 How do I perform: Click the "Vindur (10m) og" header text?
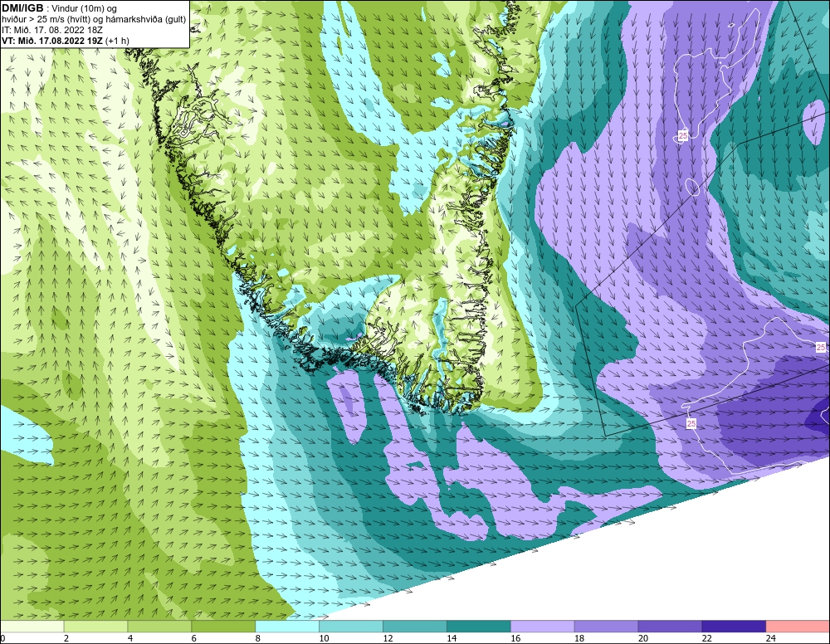[x=84, y=8]
